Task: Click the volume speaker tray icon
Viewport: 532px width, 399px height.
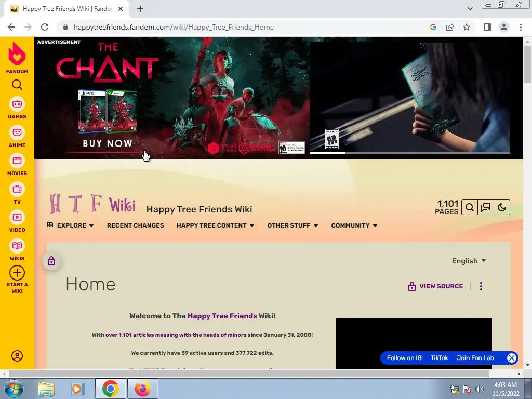Action: [x=480, y=389]
